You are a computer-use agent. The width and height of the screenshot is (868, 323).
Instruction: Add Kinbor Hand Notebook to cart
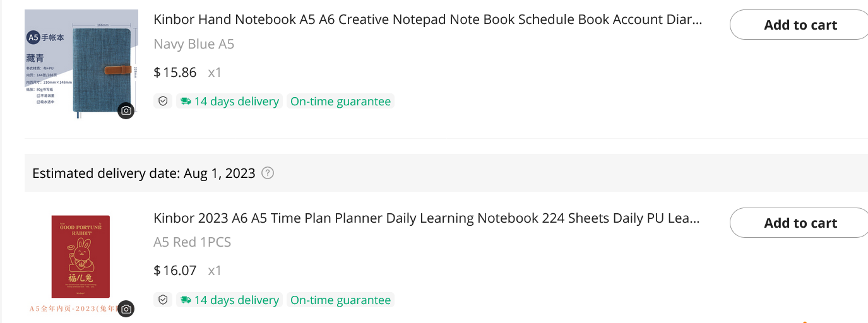800,25
